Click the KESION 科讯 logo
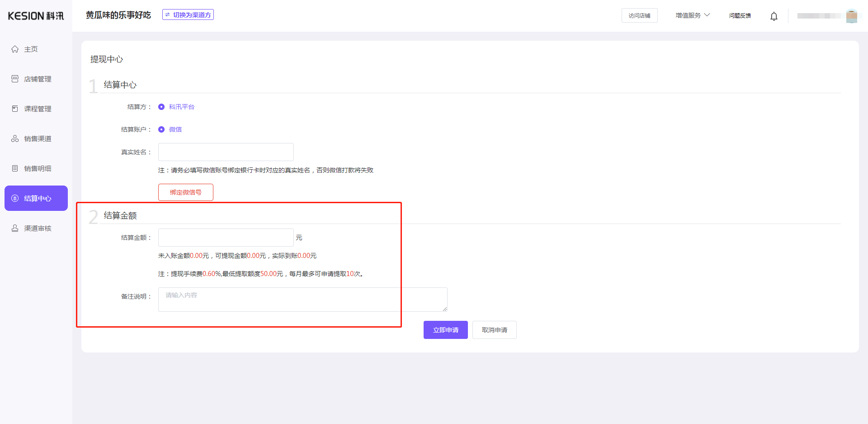Image resolution: width=868 pixels, height=424 pixels. click(x=35, y=15)
